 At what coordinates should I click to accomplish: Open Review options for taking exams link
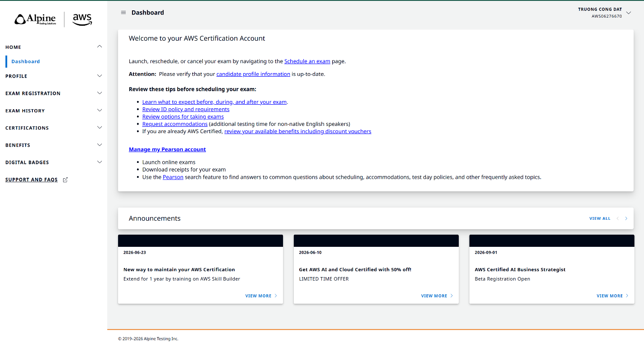(x=183, y=117)
